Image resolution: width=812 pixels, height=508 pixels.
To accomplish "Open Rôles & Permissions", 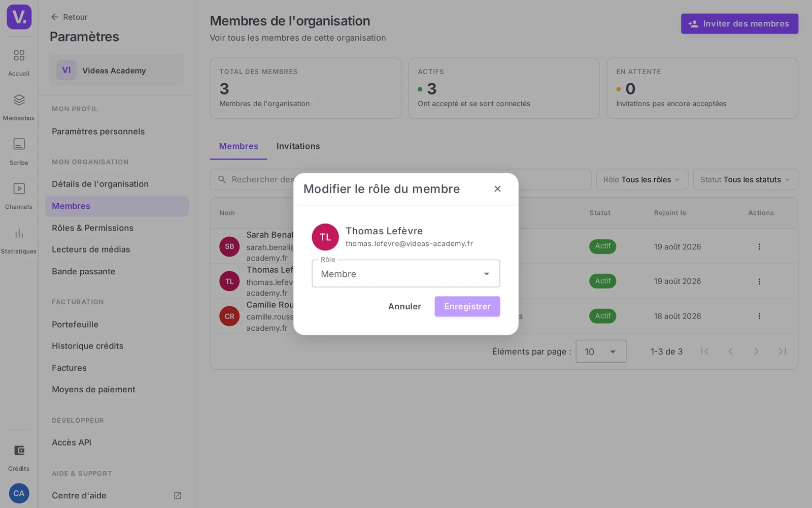I will 92,228.
